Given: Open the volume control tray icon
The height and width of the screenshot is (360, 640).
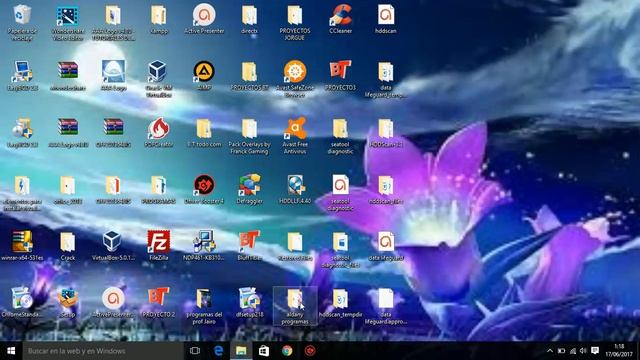Looking at the screenshot, I should point(583,351).
